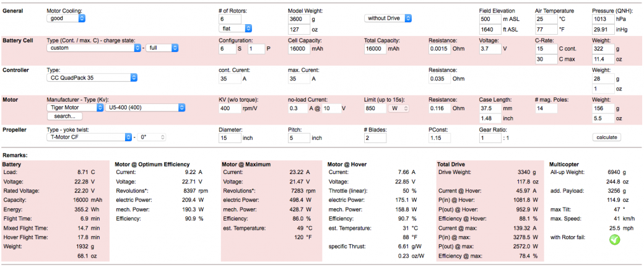Open the Motor Cooling dropdown
Screen dimensions: 644x267
(66, 18)
